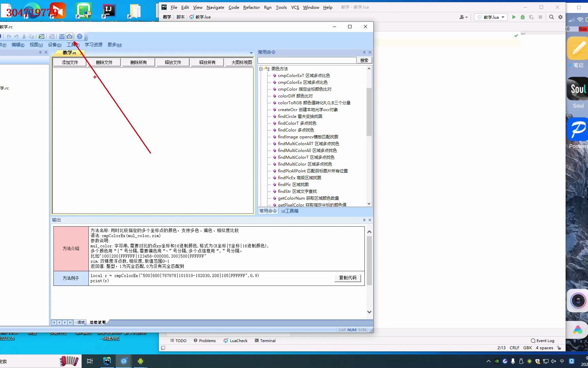Viewport: 588px width, 368px height.
Task: Show hidden tray icons chevron
Action: (489, 361)
